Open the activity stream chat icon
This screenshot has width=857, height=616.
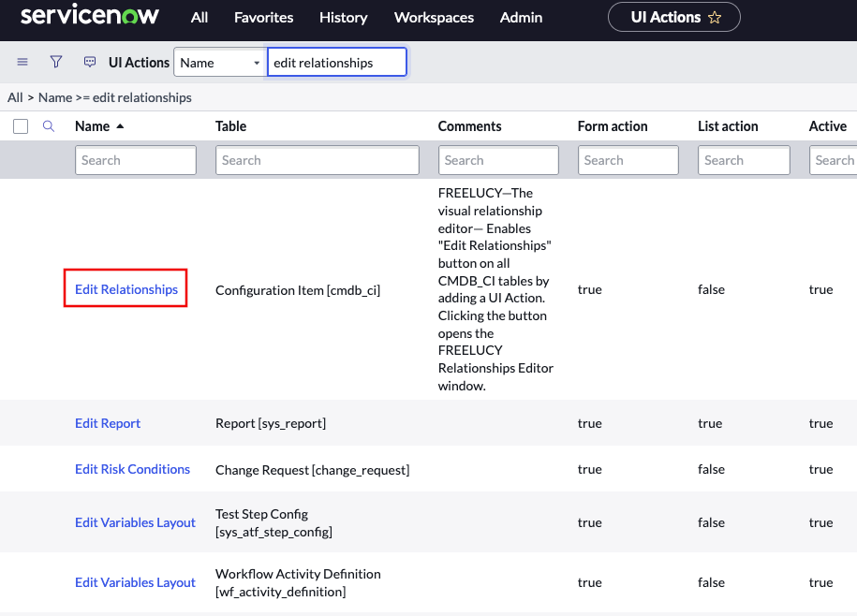[x=90, y=62]
